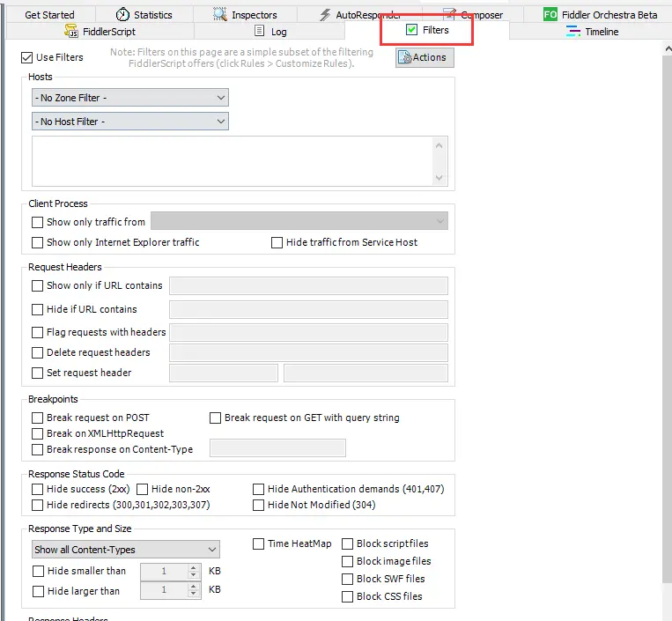The height and width of the screenshot is (621, 672).
Task: Check Hide non-2xx
Action: [x=143, y=489]
